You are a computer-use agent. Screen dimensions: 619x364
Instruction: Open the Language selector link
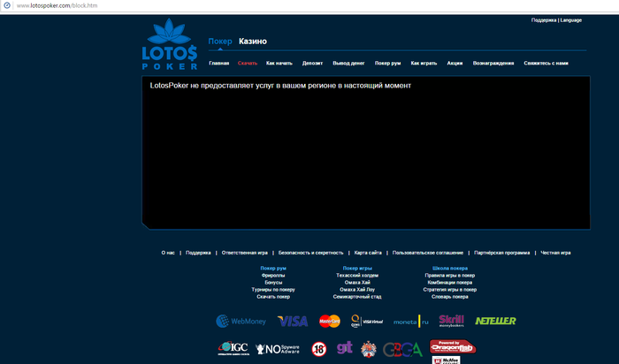coord(571,20)
